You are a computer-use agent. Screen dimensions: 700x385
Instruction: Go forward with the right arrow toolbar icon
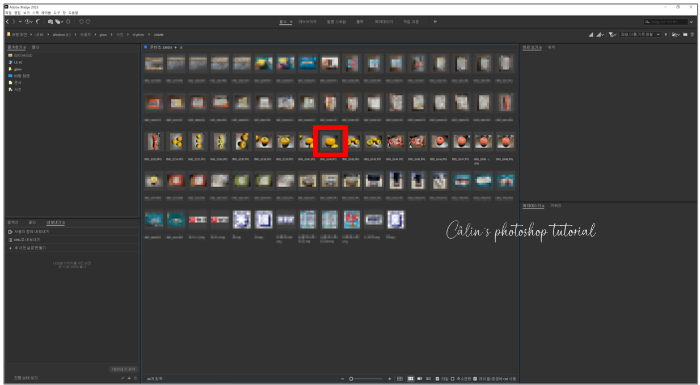13,21
